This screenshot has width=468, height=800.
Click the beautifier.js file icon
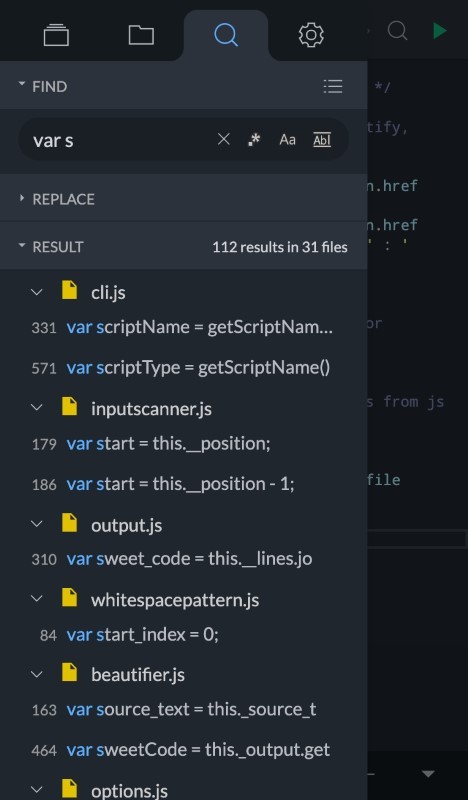coord(69,673)
